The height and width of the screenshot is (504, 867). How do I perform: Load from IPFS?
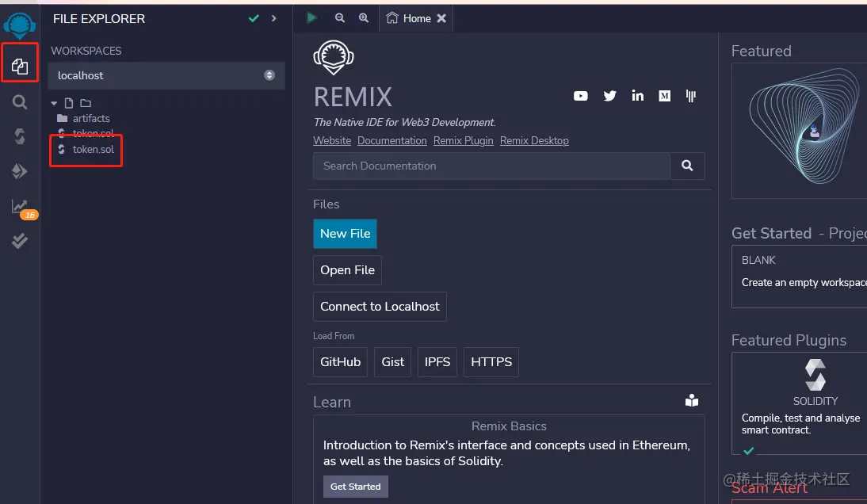pyautogui.click(x=437, y=362)
